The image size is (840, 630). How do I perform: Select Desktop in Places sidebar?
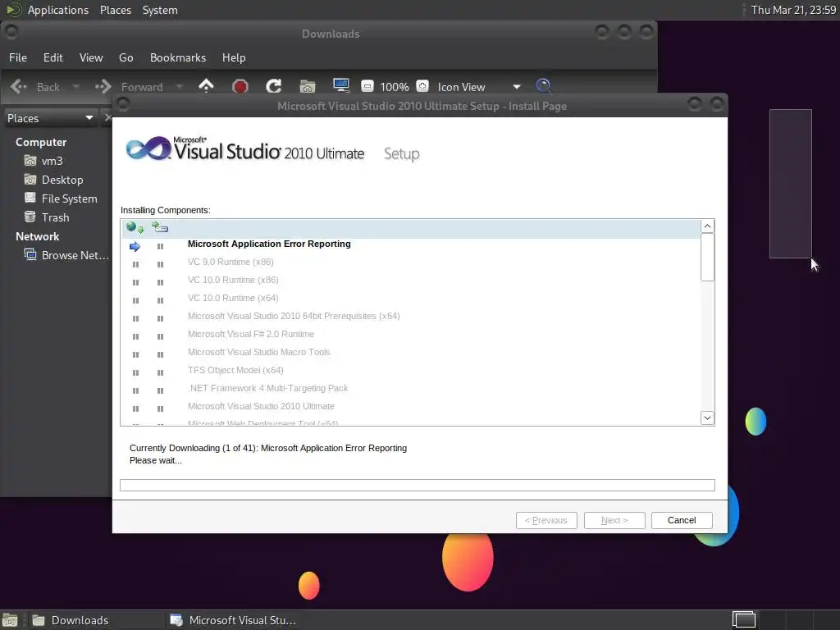pyautogui.click(x=62, y=180)
